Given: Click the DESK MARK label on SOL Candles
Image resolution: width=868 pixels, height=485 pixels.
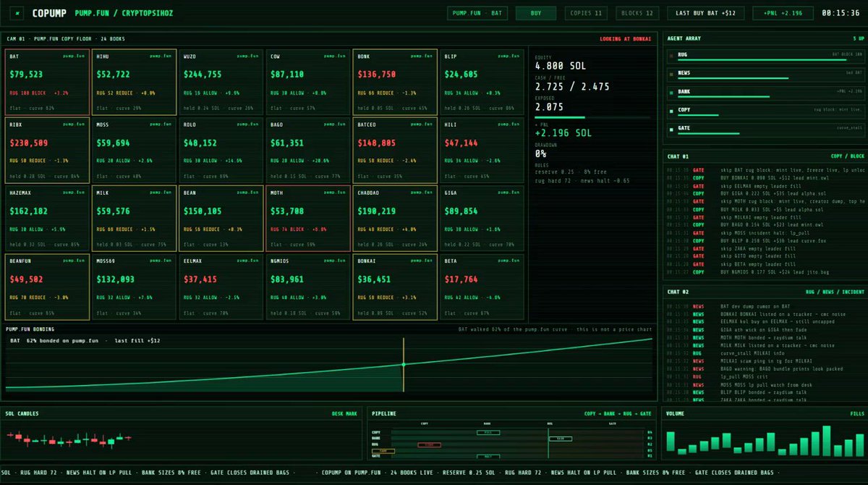Looking at the screenshot, I should click(x=345, y=414).
